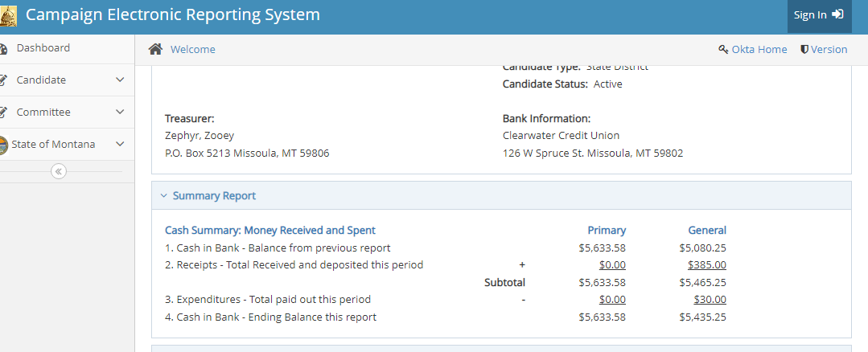Click the Treasurer: label
Viewport: 868px width, 352px height.
tap(189, 118)
